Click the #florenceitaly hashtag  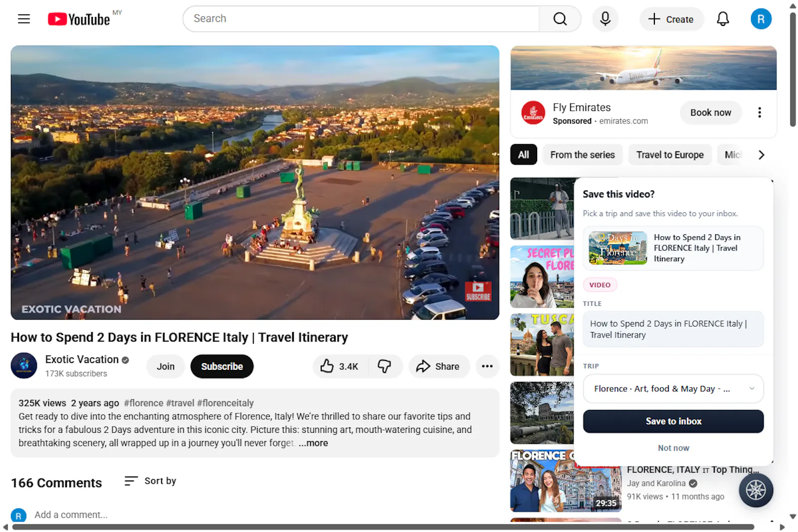[x=225, y=403]
